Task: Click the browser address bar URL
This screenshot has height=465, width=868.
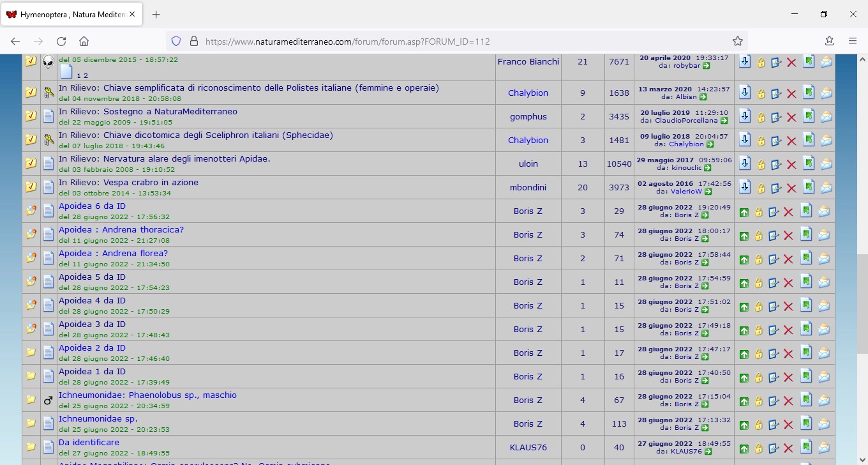Action: [347, 42]
